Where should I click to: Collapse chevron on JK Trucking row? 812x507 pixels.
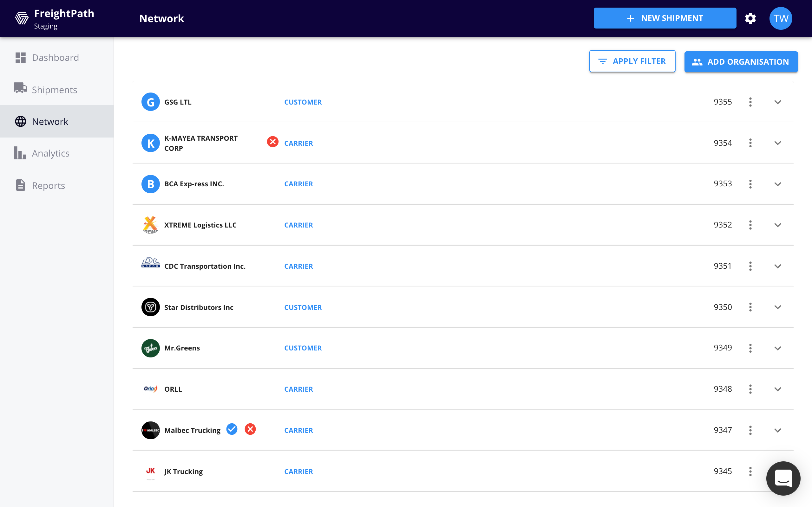[778, 471]
